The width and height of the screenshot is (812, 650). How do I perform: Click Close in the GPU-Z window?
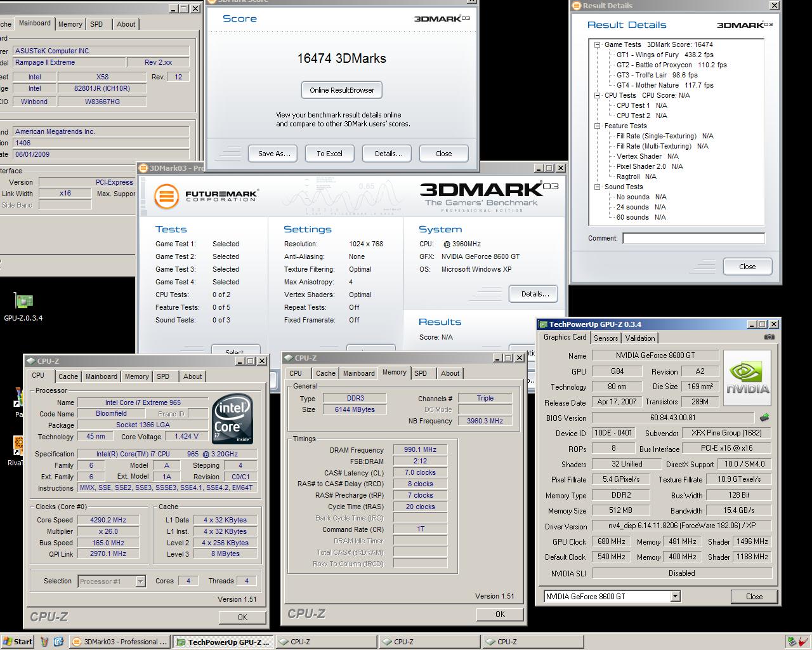pyautogui.click(x=754, y=596)
